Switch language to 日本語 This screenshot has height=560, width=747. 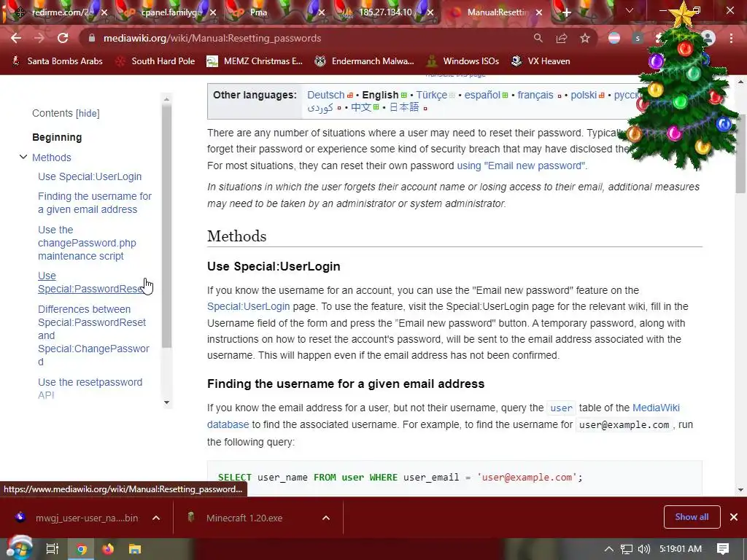point(404,107)
